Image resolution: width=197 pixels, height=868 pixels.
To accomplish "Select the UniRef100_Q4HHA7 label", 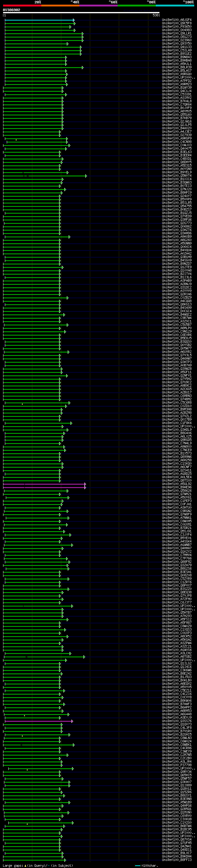I will [x=177, y=548].
